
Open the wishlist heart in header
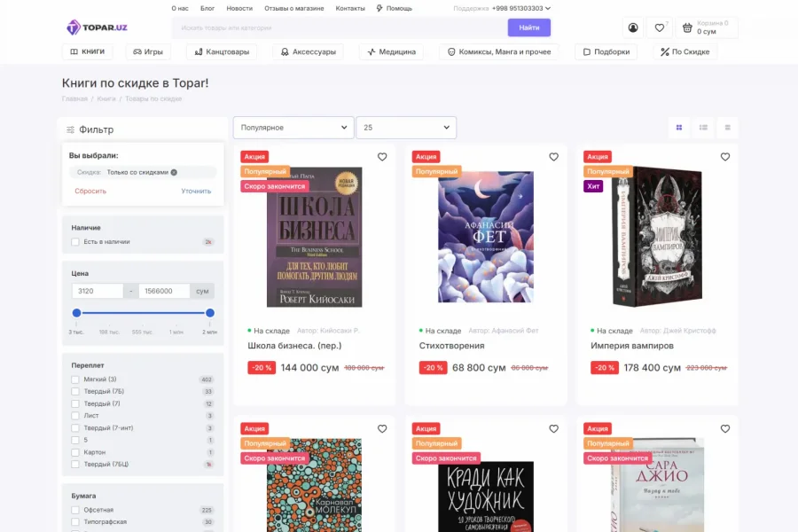659,27
